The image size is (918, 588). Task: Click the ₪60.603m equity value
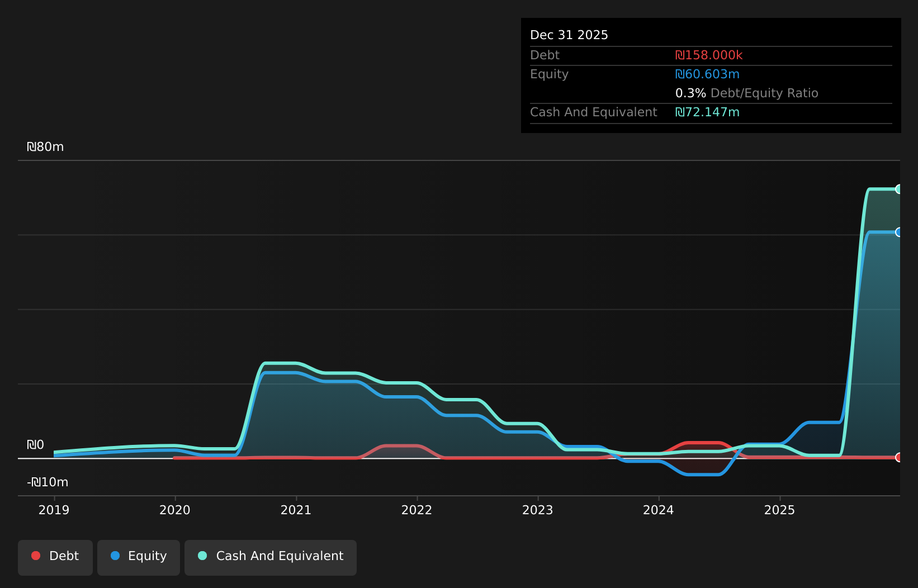click(x=707, y=74)
